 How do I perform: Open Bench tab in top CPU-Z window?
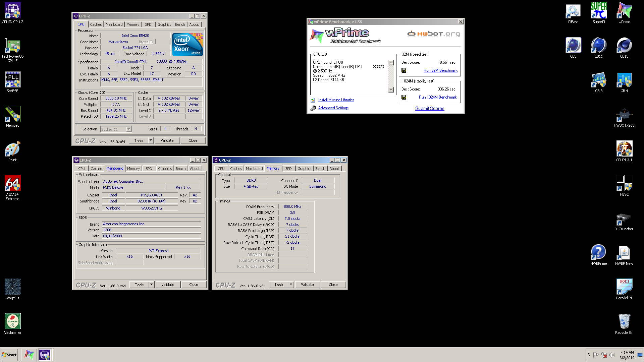click(180, 24)
